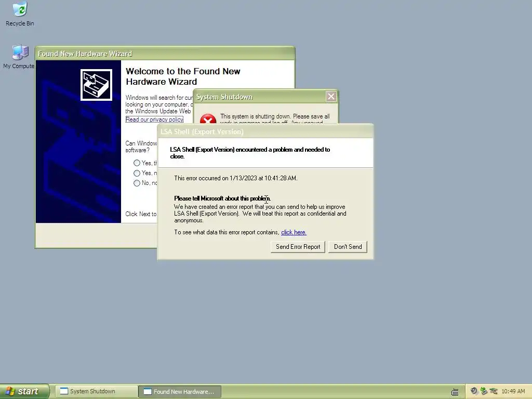Click 'LSA Shell encountered a problem' header text

click(x=250, y=153)
